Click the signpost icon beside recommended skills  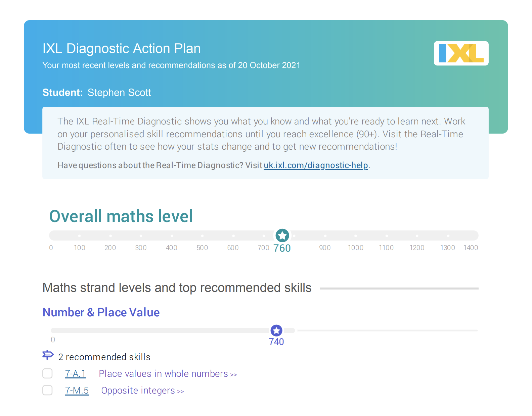point(48,355)
